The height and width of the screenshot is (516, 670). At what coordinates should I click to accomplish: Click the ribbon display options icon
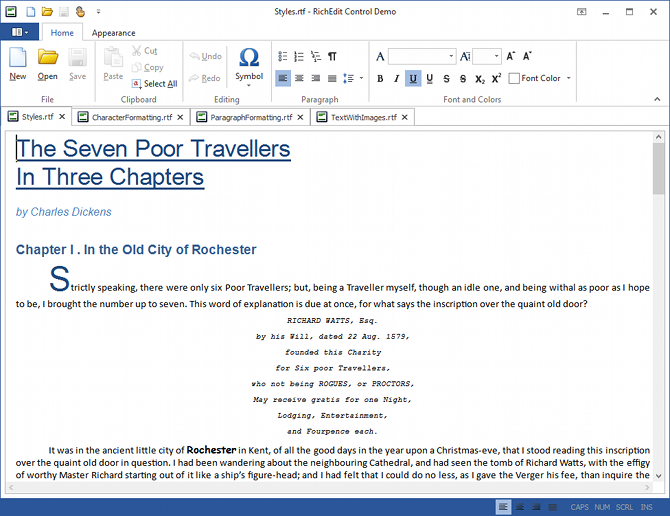[x=582, y=12]
